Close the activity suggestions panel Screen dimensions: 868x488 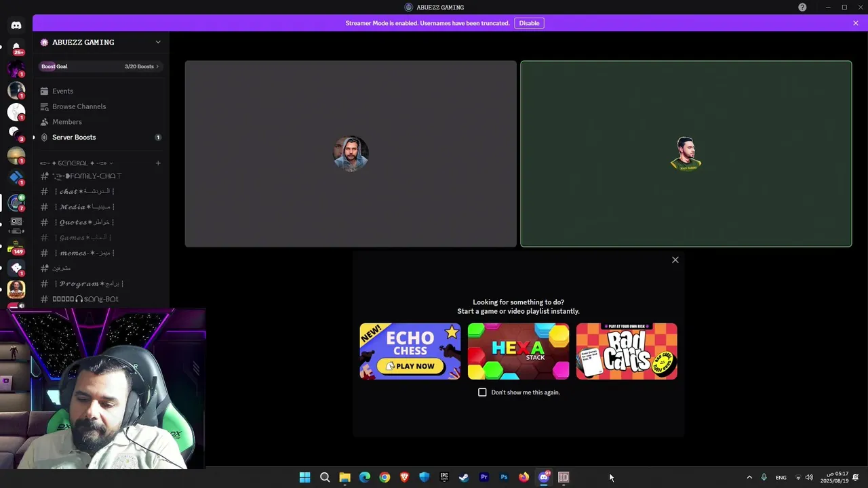[675, 260]
